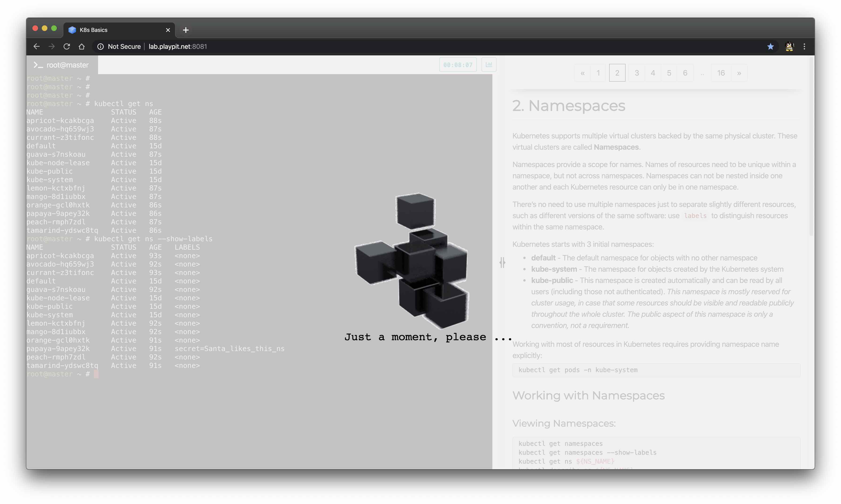The width and height of the screenshot is (841, 504).
Task: Go to lesson page 3
Action: [637, 73]
